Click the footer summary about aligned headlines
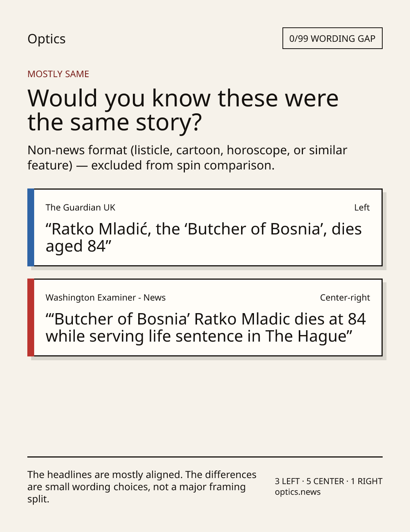 click(142, 487)
